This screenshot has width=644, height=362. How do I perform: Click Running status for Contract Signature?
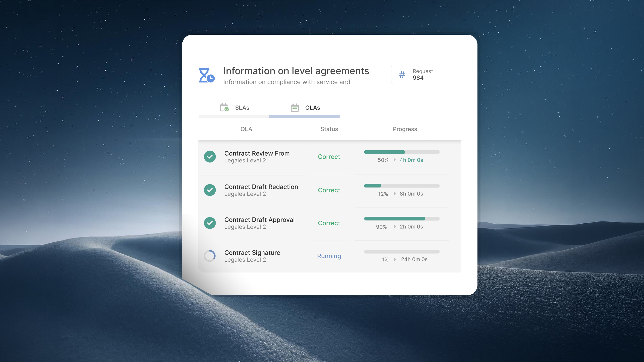[329, 256]
